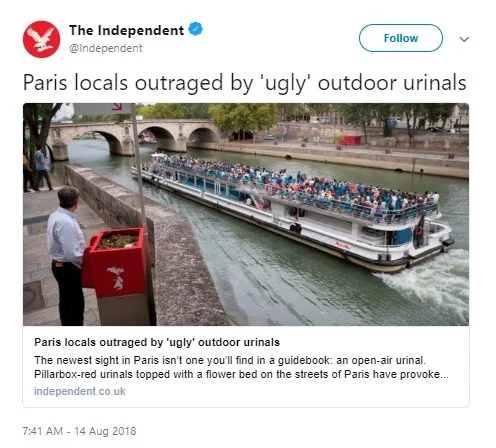Open The Independent's red eagle profile avatar
Image resolution: width=496 pixels, height=448 pixels.
[41, 39]
